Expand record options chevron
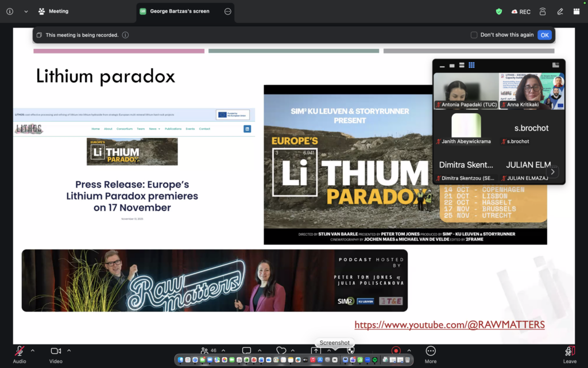 (409, 351)
